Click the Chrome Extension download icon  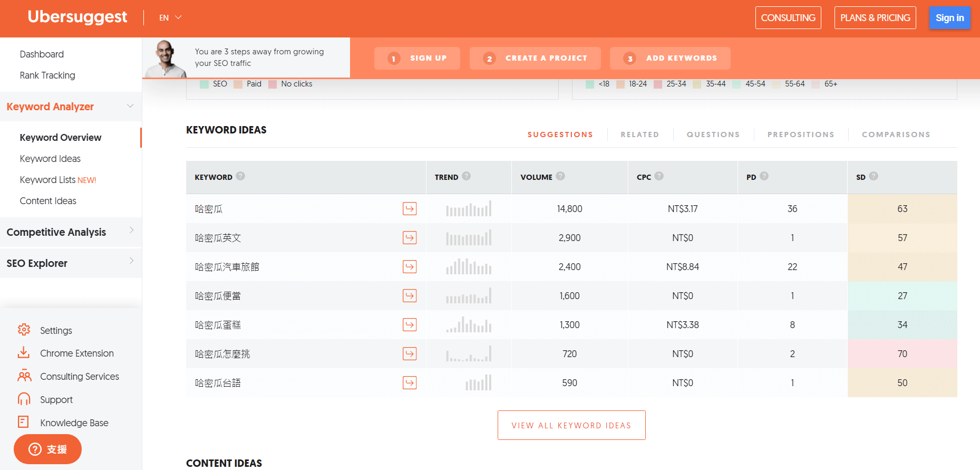(24, 352)
